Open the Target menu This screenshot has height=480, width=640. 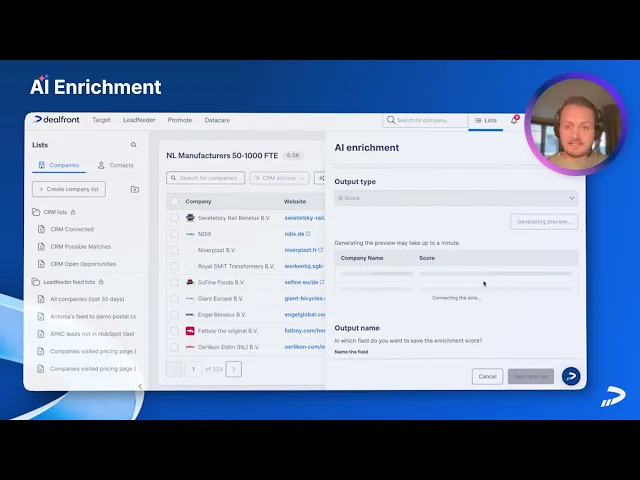tap(101, 120)
